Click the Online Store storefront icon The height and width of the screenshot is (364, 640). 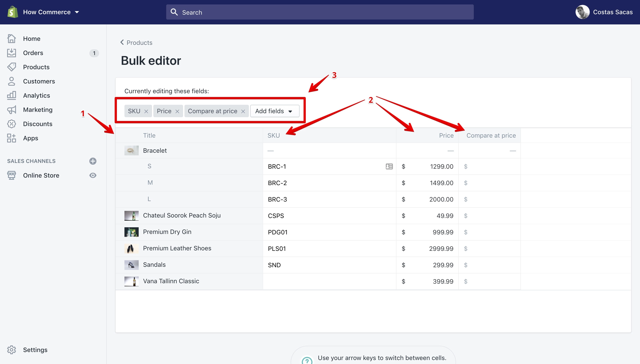(x=12, y=175)
